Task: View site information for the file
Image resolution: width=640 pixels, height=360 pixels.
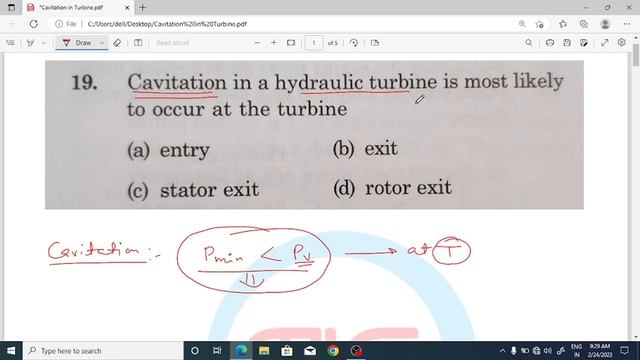Action: click(x=67, y=24)
